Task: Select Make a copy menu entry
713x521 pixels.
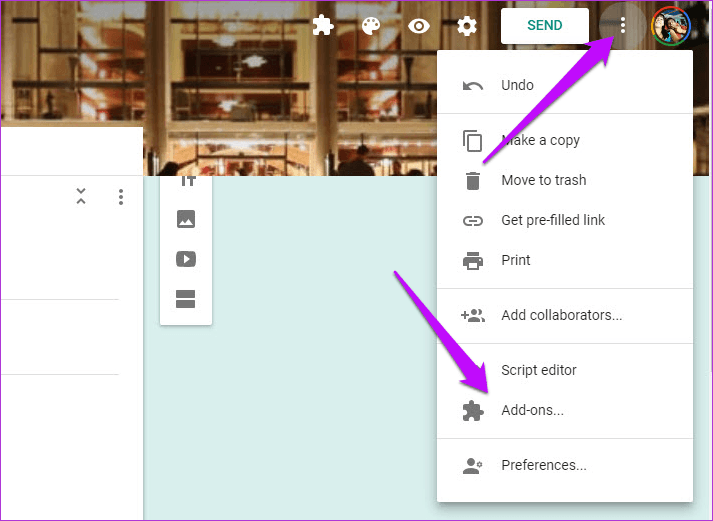Action: coord(565,140)
